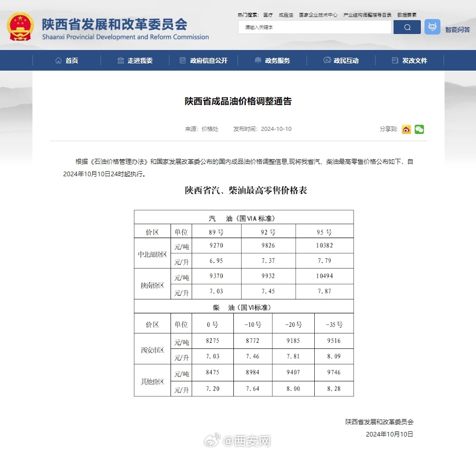Click the home icon beside 首页
The image size is (476, 452).
point(58,60)
